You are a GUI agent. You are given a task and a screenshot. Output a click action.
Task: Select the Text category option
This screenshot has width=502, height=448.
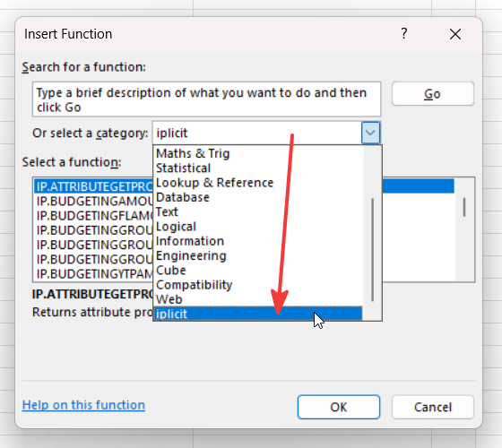click(167, 211)
